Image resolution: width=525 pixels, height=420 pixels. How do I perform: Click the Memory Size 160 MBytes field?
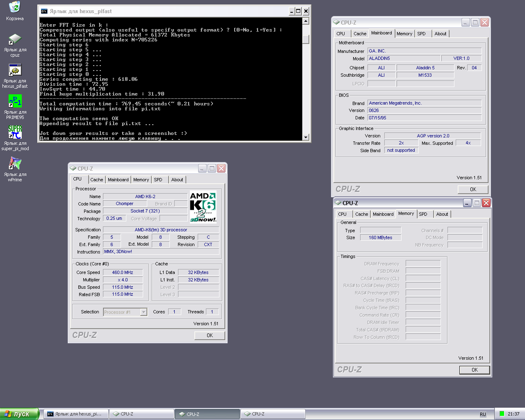pos(381,237)
